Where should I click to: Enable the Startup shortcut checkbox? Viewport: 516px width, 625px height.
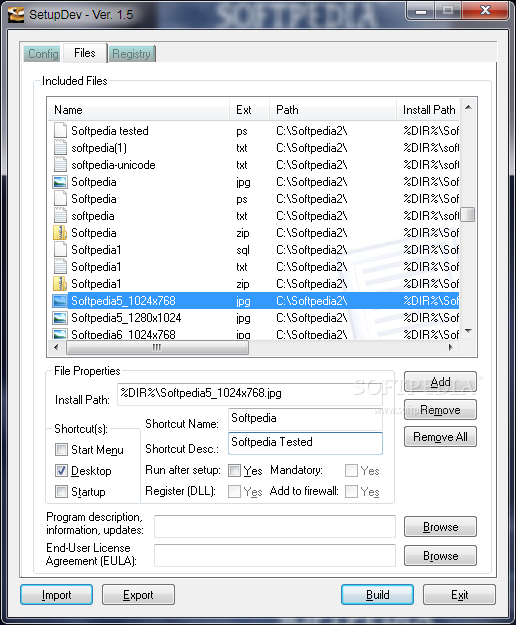[x=61, y=491]
